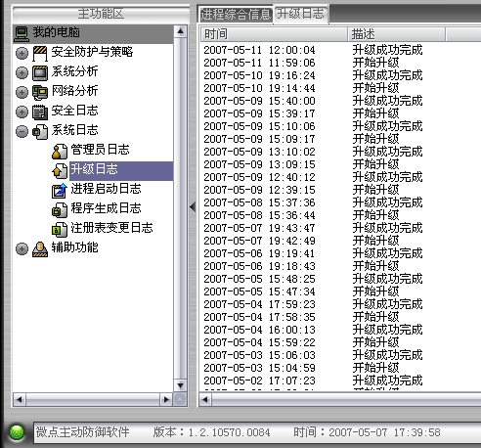Click the 管理员日志 user icon

pyautogui.click(x=60, y=151)
